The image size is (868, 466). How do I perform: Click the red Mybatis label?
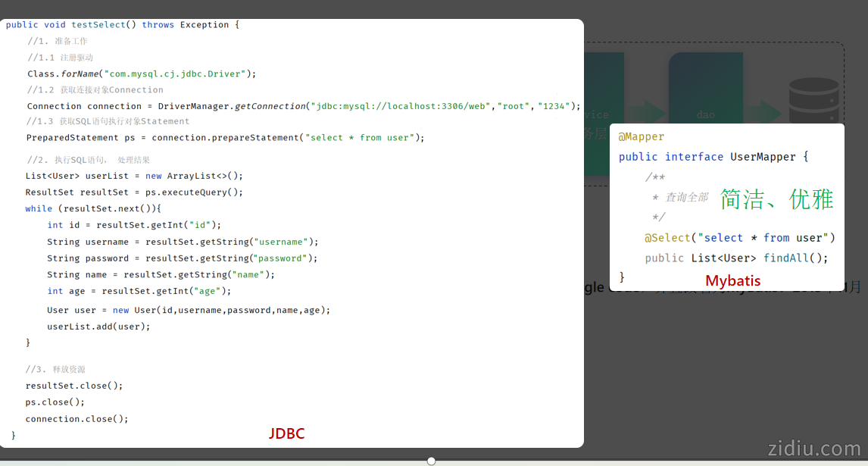tap(732, 281)
